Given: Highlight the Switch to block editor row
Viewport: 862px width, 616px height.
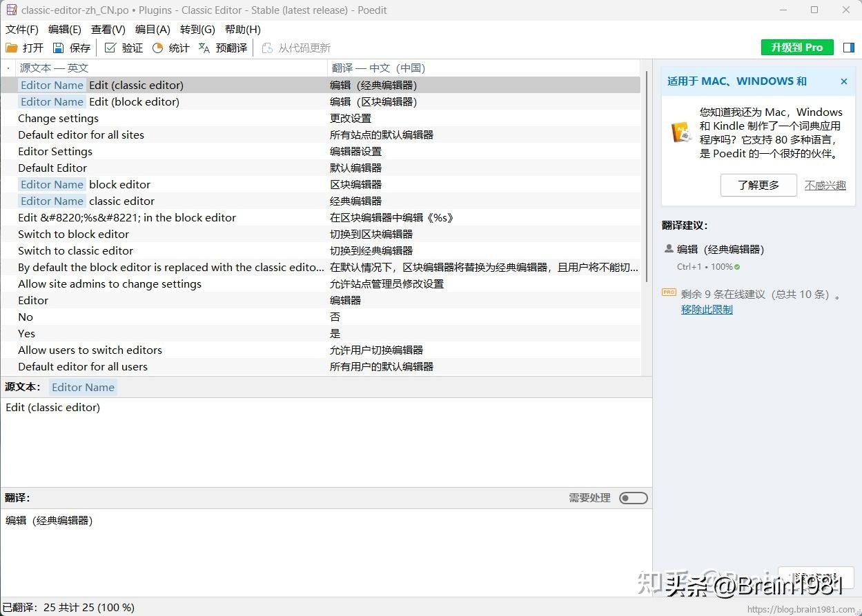Looking at the screenshot, I should click(x=73, y=234).
